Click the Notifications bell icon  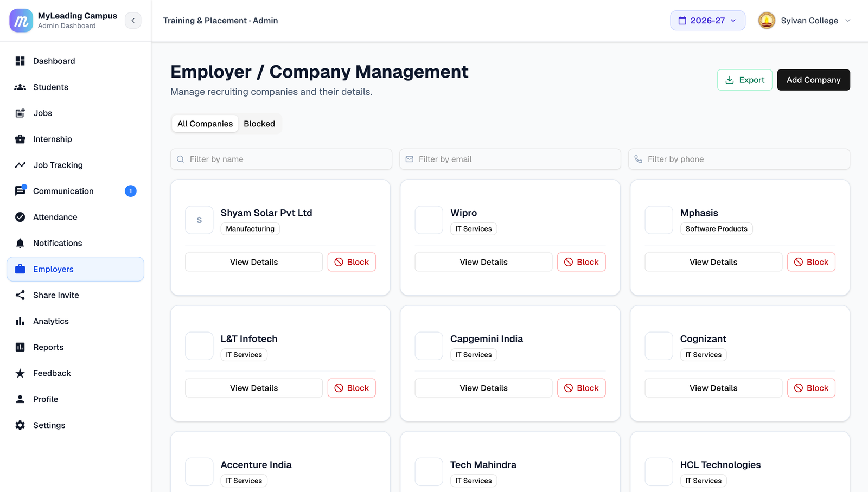[x=20, y=243]
